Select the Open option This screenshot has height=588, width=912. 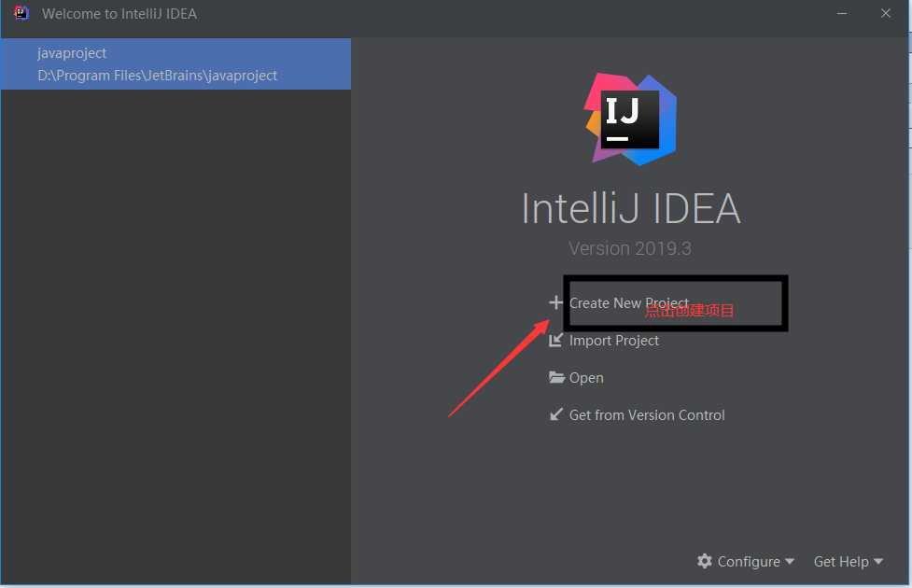(x=585, y=378)
